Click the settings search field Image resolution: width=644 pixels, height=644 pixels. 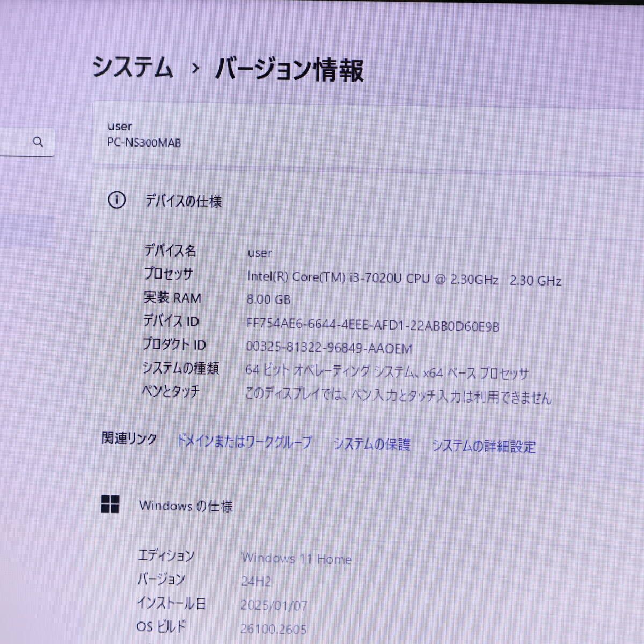pos(27,142)
